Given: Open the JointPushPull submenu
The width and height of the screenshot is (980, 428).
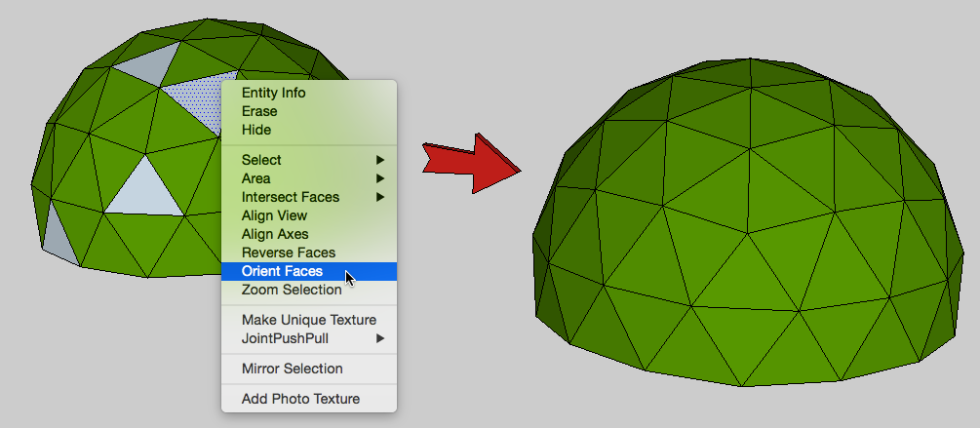Looking at the screenshot, I should 309,338.
